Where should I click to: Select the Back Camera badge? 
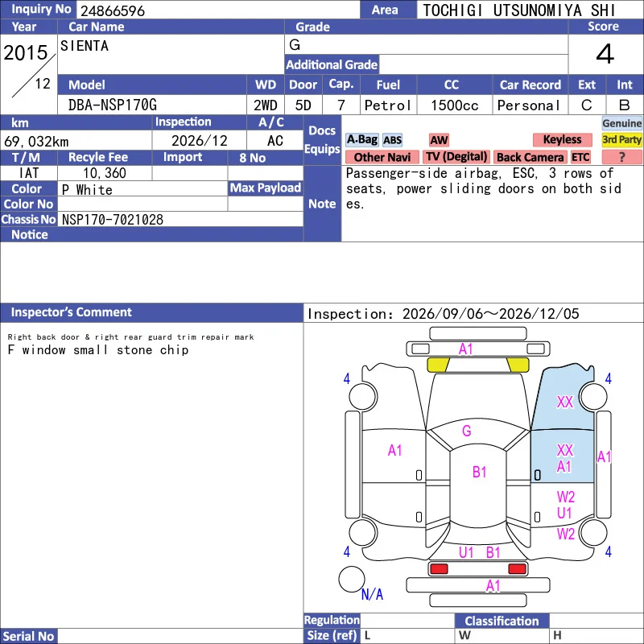(x=530, y=157)
